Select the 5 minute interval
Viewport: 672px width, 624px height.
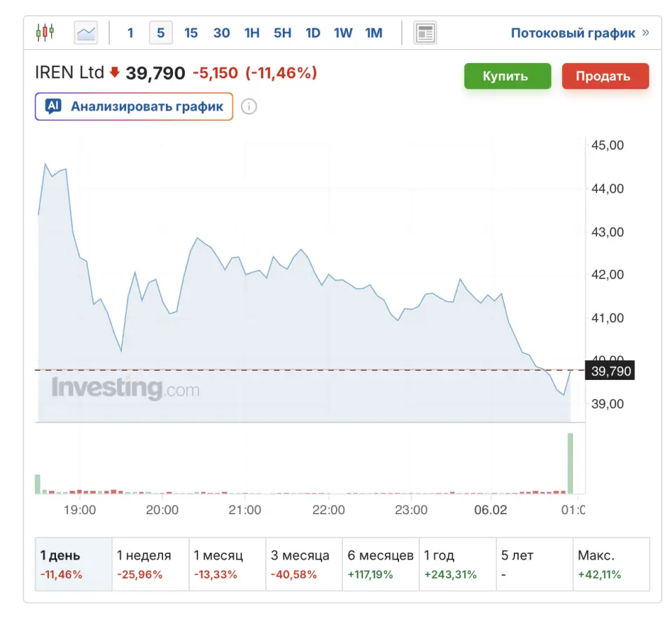[160, 33]
